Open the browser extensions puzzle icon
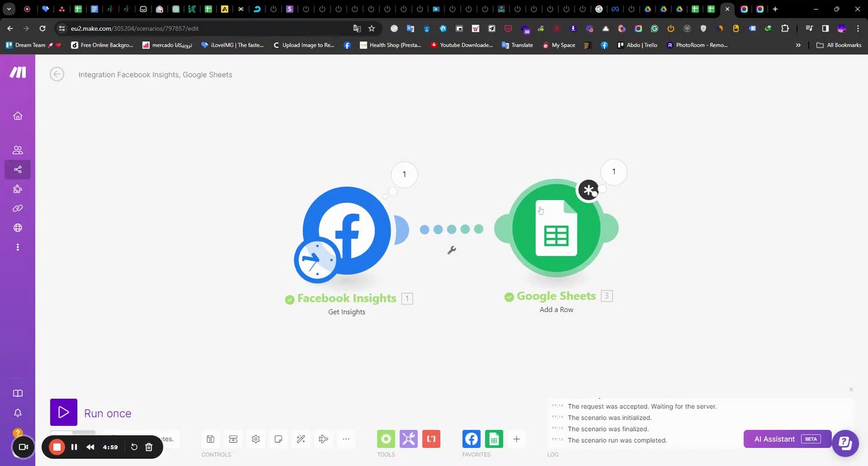 (785, 28)
